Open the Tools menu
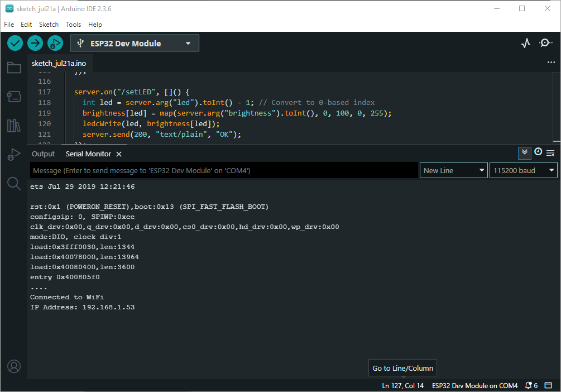 click(x=73, y=25)
